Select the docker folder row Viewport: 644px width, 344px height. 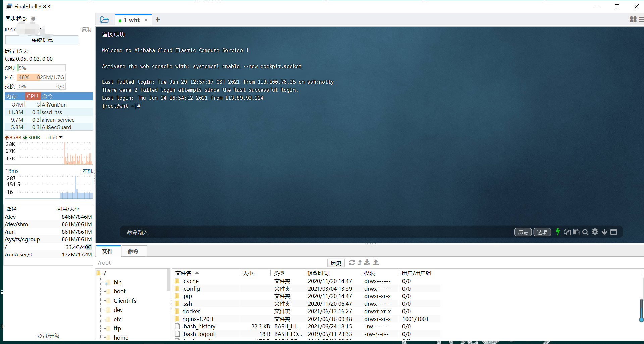307,311
